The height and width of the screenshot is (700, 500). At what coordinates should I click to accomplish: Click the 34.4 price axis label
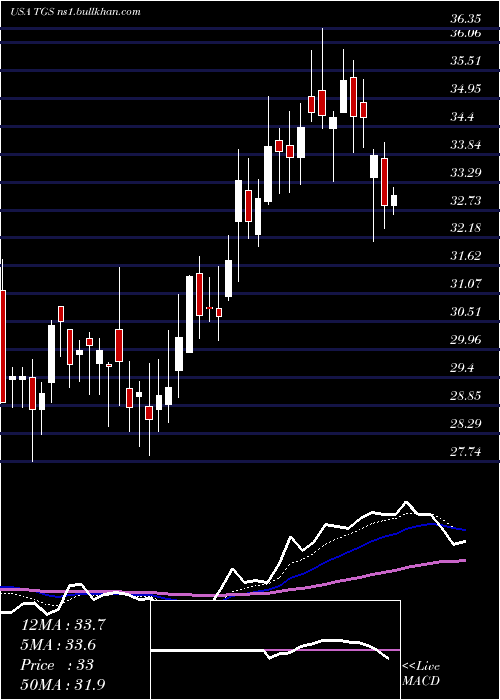pyautogui.click(x=462, y=117)
